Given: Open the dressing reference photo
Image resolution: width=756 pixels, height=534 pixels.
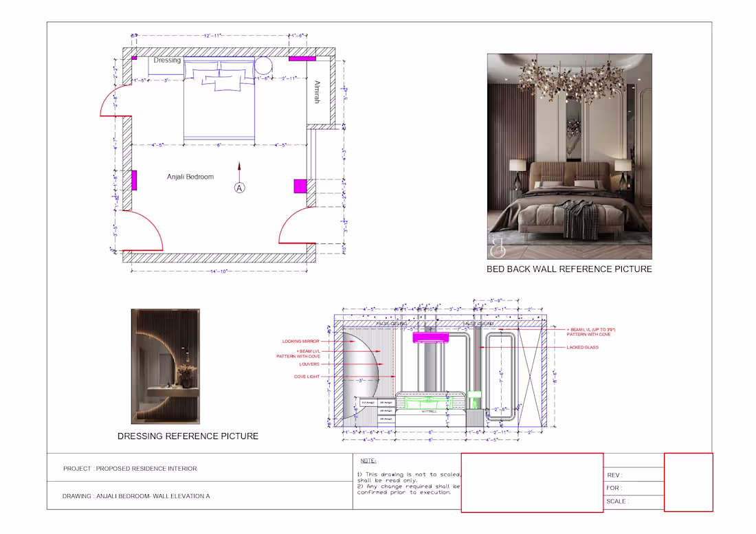Looking at the screenshot, I should click(166, 366).
